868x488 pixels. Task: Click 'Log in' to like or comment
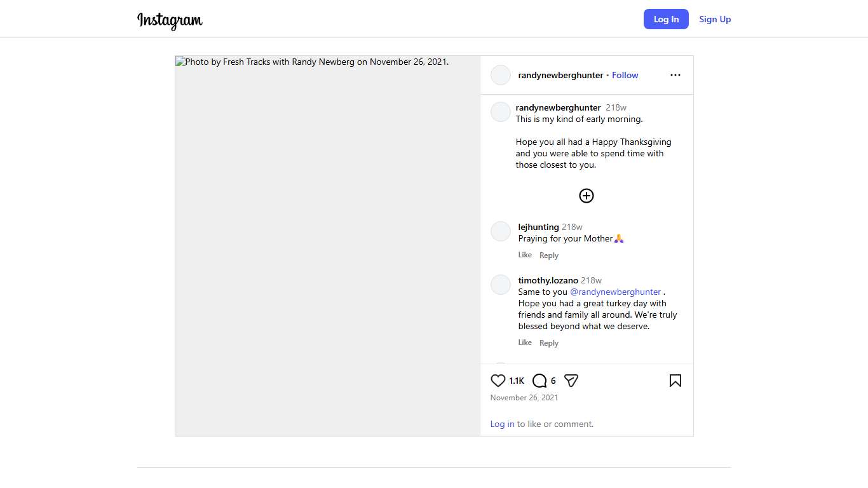[502, 424]
